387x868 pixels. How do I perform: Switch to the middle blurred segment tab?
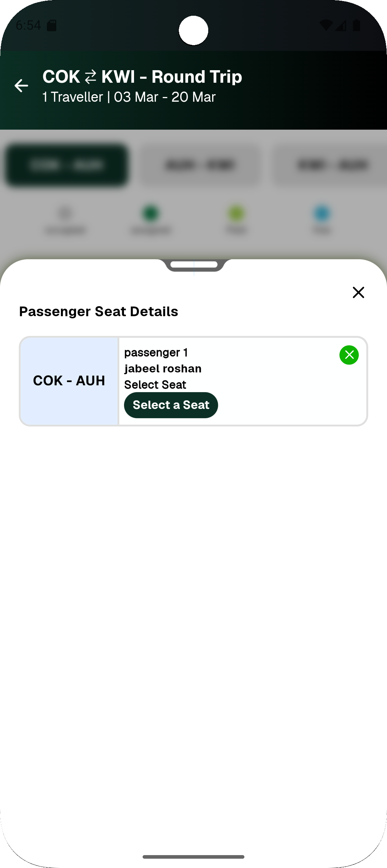point(200,165)
